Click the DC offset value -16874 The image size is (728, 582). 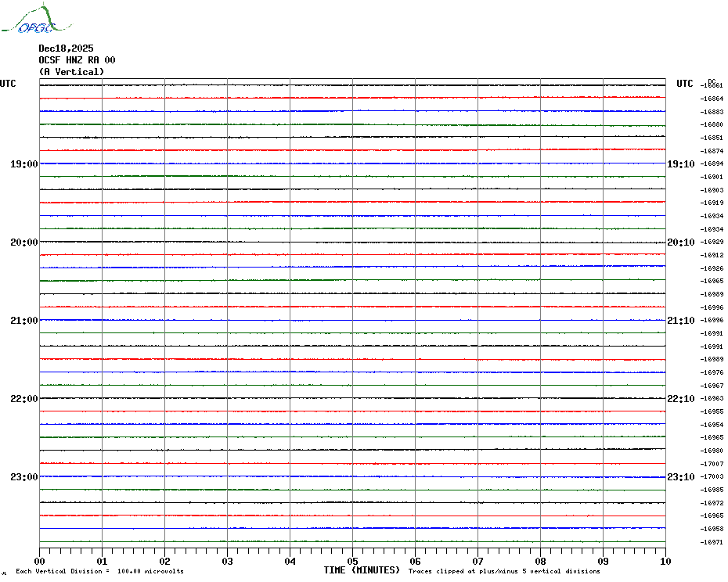712,151
